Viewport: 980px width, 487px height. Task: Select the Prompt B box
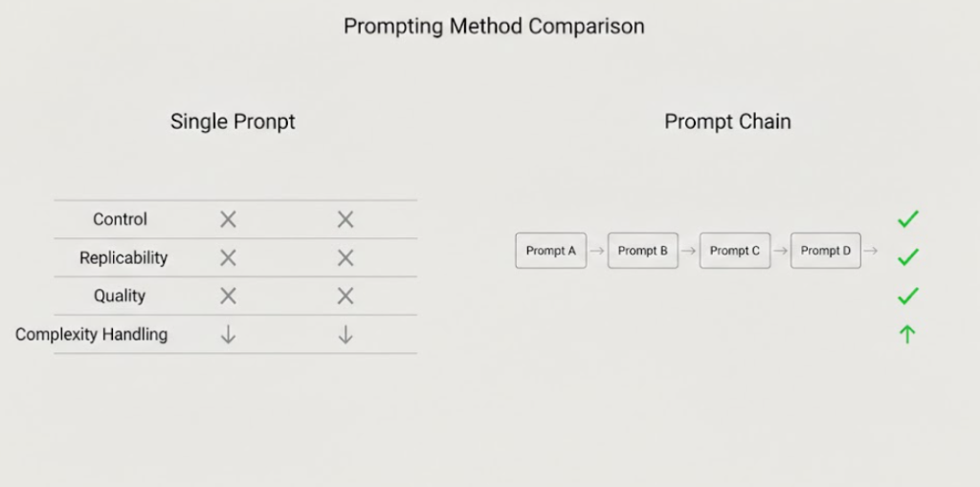[642, 251]
